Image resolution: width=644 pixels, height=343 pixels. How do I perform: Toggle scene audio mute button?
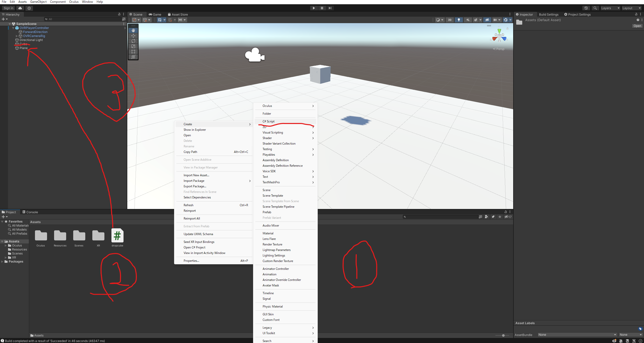pyautogui.click(x=468, y=20)
